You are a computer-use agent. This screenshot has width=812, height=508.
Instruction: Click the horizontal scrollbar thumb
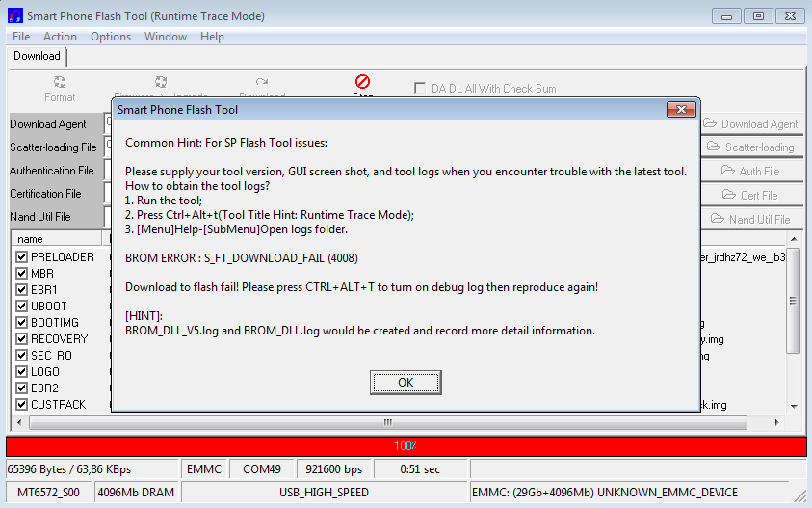[388, 422]
